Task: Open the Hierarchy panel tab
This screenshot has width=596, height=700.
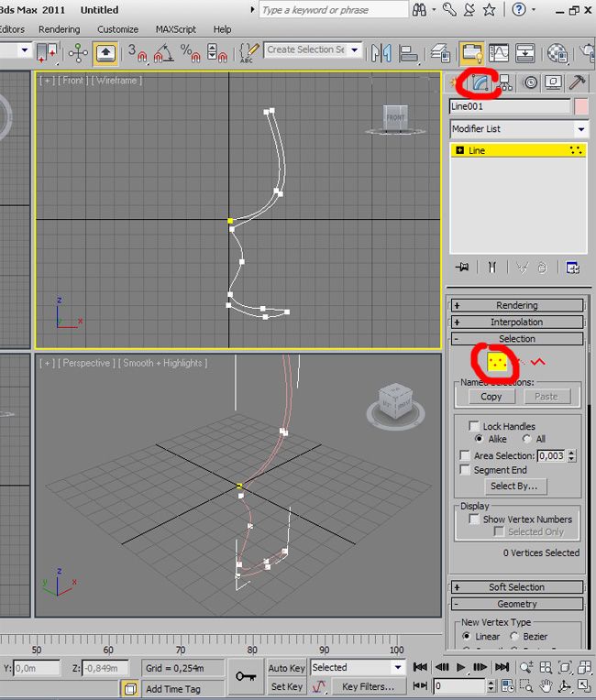Action: tap(505, 83)
